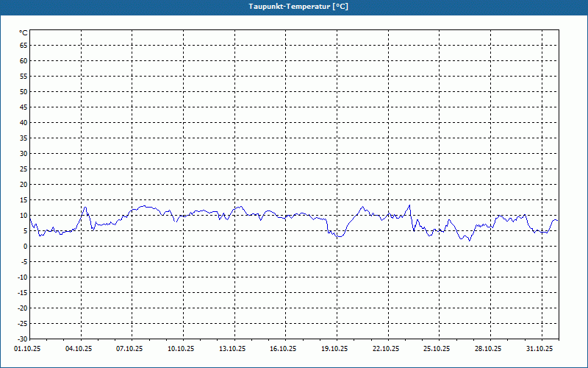Click the -20 value on the y-axis

[x=23, y=308]
